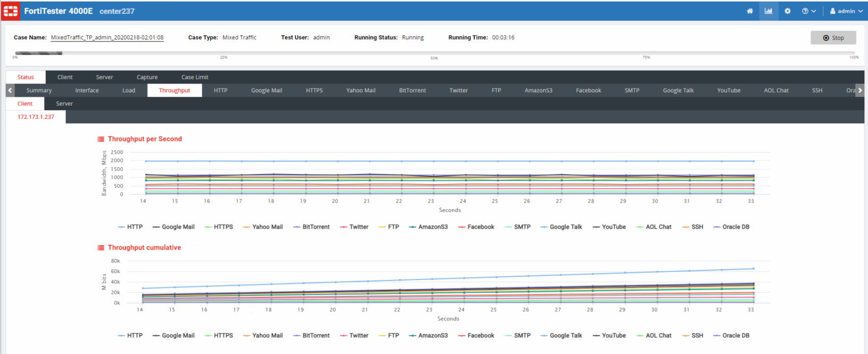The image size is (868, 354).
Task: Toggle Facebook series in per-second legend
Action: (x=476, y=227)
